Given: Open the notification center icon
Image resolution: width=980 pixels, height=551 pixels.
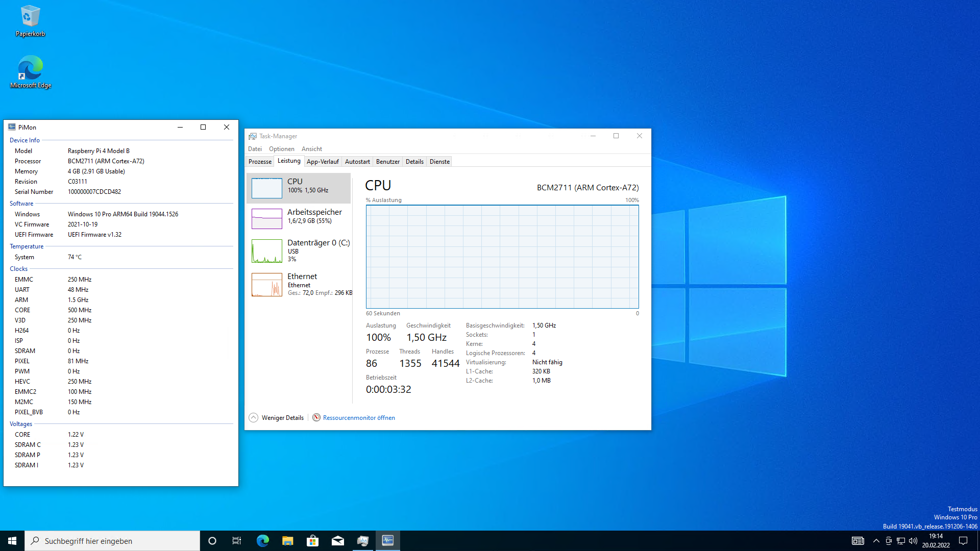Looking at the screenshot, I should tap(963, 541).
